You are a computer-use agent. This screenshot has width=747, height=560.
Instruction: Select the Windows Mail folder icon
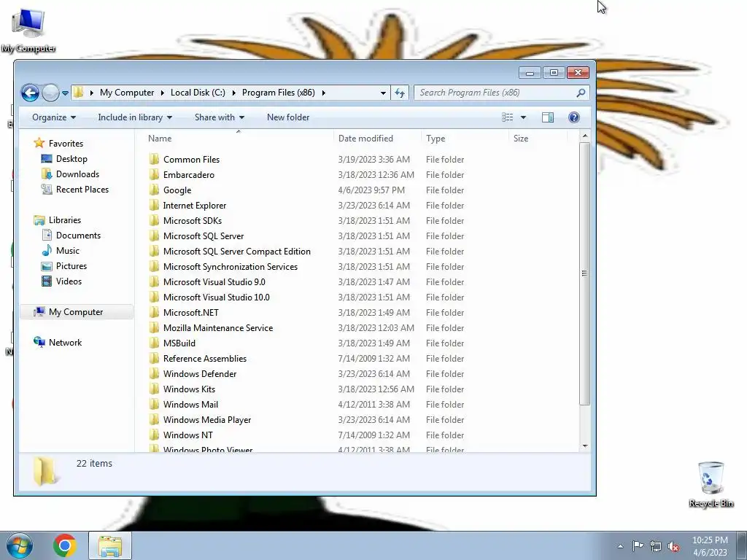pos(154,404)
